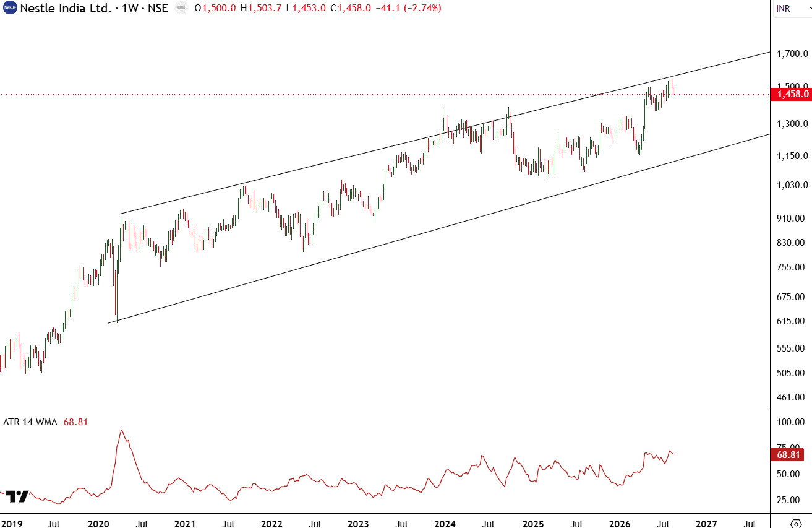This screenshot has height=528, width=812.
Task: Click the 2019 label on the time axis
Action: pyautogui.click(x=11, y=524)
